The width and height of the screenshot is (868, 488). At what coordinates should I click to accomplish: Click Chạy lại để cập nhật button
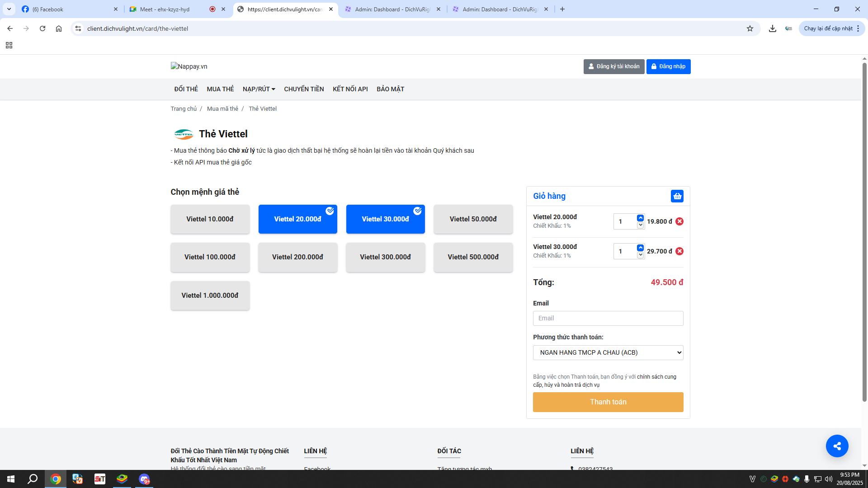828,28
